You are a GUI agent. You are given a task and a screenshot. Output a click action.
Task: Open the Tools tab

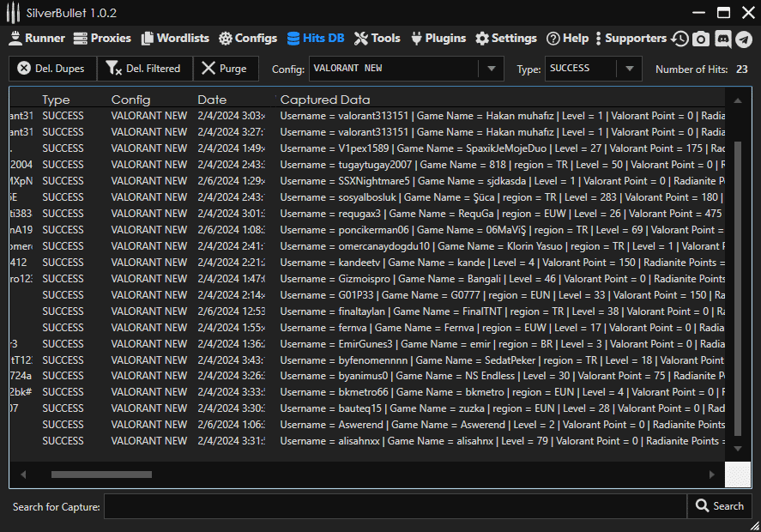(x=377, y=39)
